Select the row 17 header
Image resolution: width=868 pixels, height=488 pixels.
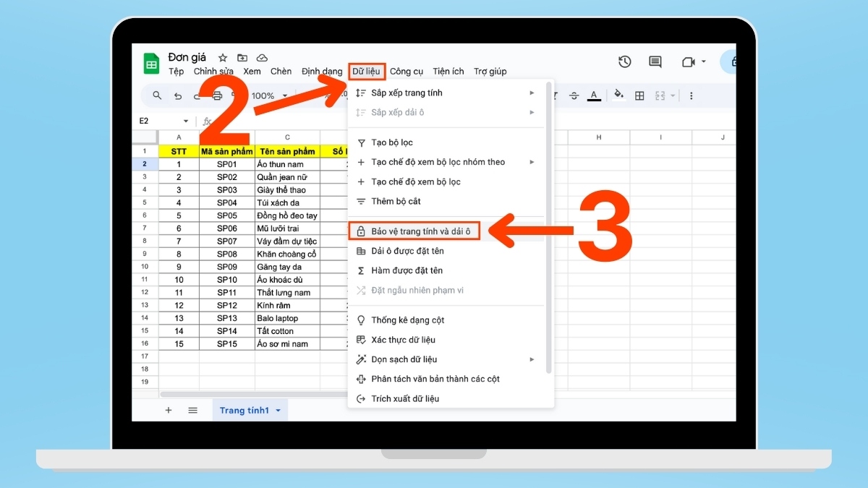pyautogui.click(x=145, y=356)
